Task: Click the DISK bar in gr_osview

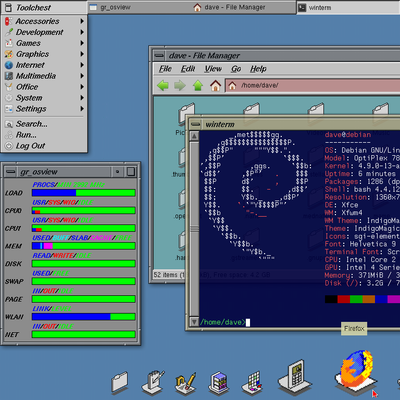Action: click(84, 264)
